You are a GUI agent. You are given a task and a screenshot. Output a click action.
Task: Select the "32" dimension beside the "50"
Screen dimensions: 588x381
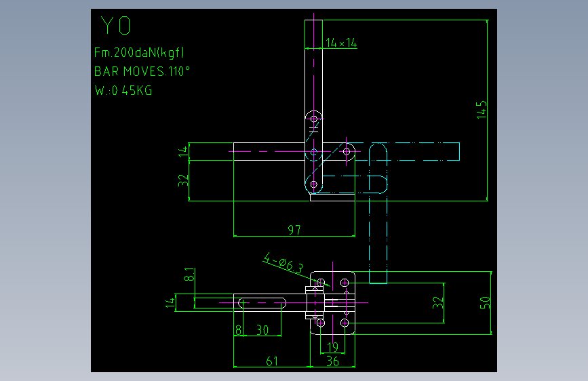437,302
